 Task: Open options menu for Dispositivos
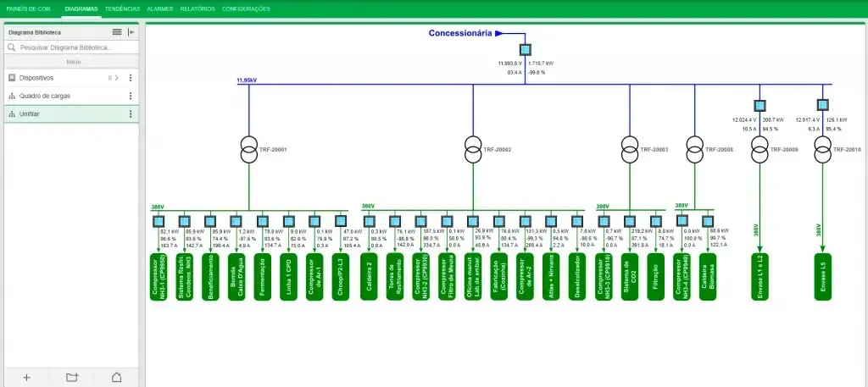[x=131, y=78]
